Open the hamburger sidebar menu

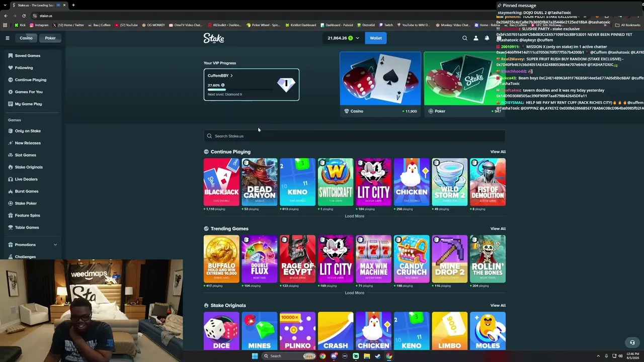click(8, 38)
